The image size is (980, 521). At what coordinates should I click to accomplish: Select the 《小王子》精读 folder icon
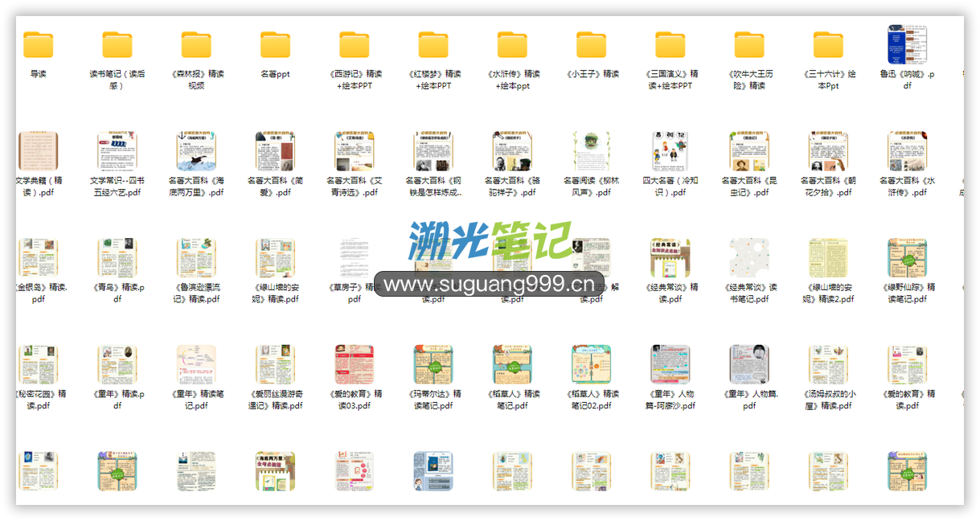(x=591, y=45)
